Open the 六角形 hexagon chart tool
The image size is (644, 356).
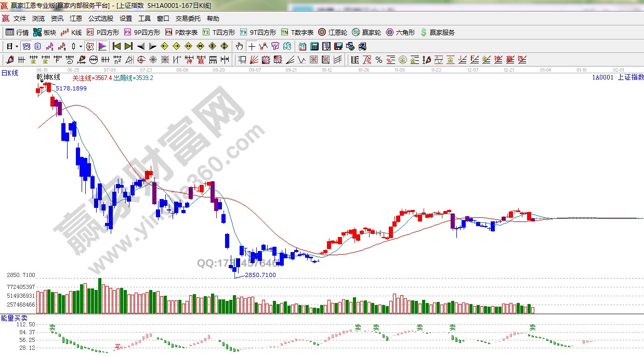(400, 32)
